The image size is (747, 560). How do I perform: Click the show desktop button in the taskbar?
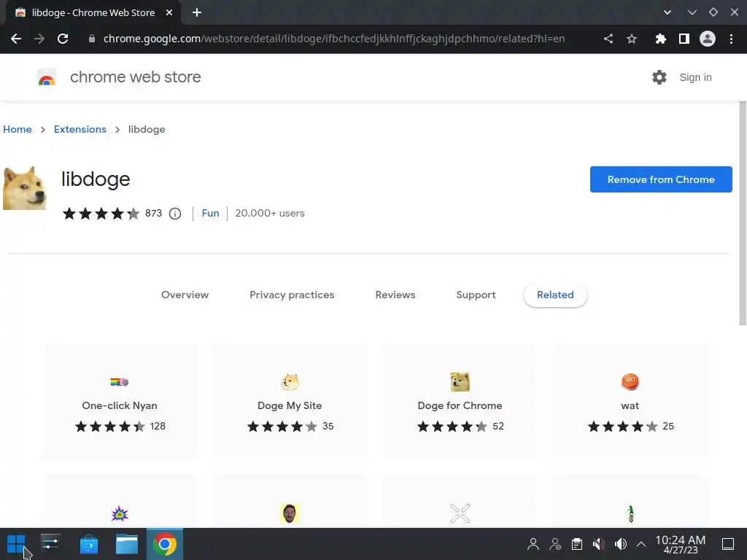pos(728,544)
